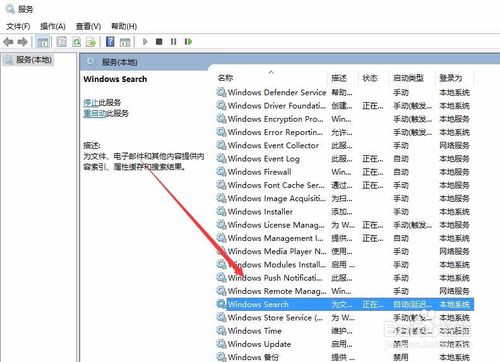500x362 pixels.
Task: Toggle the show/hide console tree icon
Action: coord(43,42)
